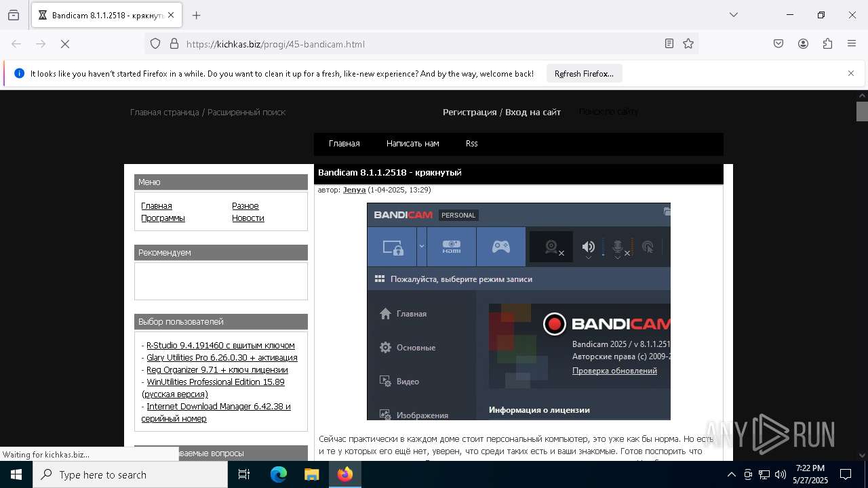Open tracking protection shield icon
The image size is (868, 488).
(155, 44)
